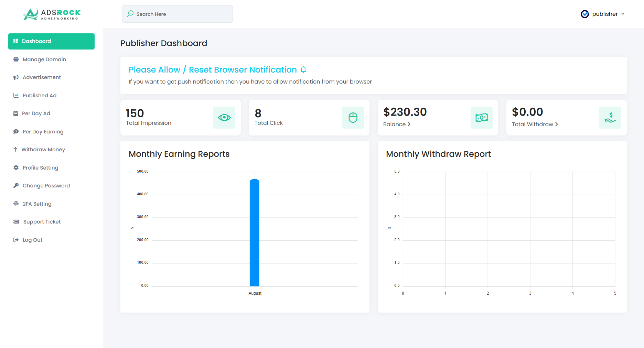The height and width of the screenshot is (348, 644).
Task: Click the money icon on Balance card
Action: click(x=481, y=117)
